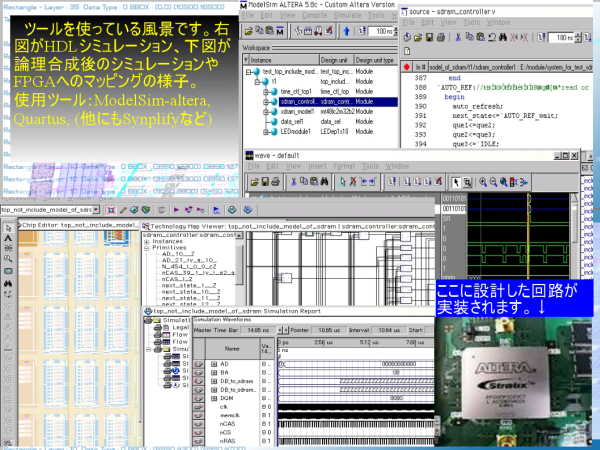
Task: Open Compile menu in ModelSim
Action: (x=315, y=15)
